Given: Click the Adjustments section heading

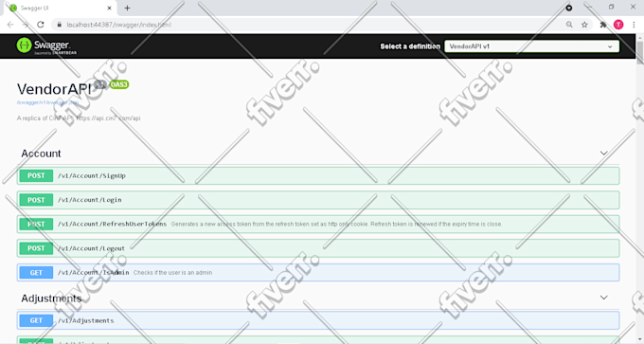Looking at the screenshot, I should click(51, 299).
